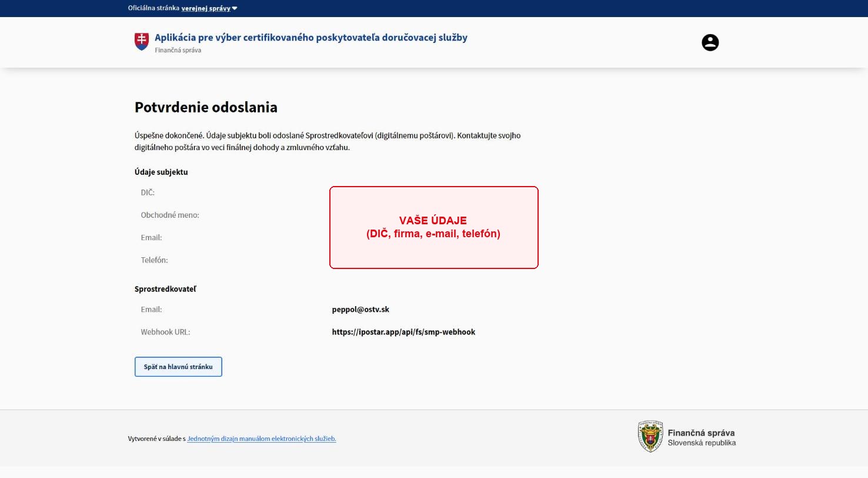
Task: Open the 'verejnej správy' link in top bar
Action: (x=206, y=8)
